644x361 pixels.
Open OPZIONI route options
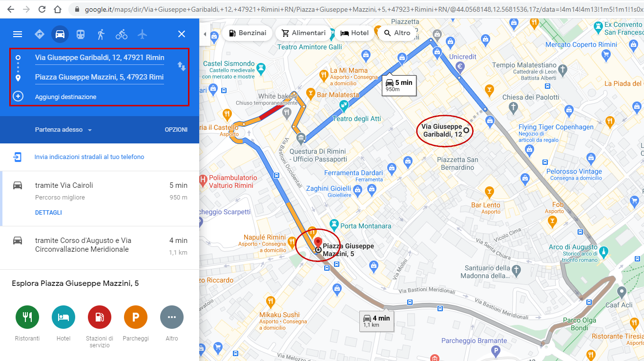click(x=176, y=130)
